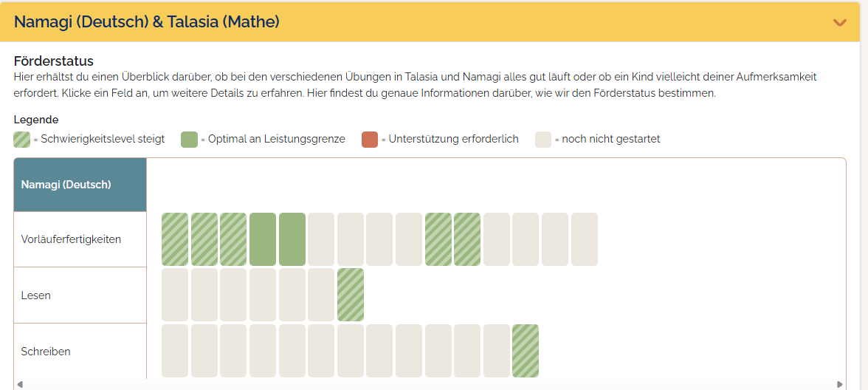Select the Schreiben row label
This screenshot has height=390, width=868.
(46, 352)
